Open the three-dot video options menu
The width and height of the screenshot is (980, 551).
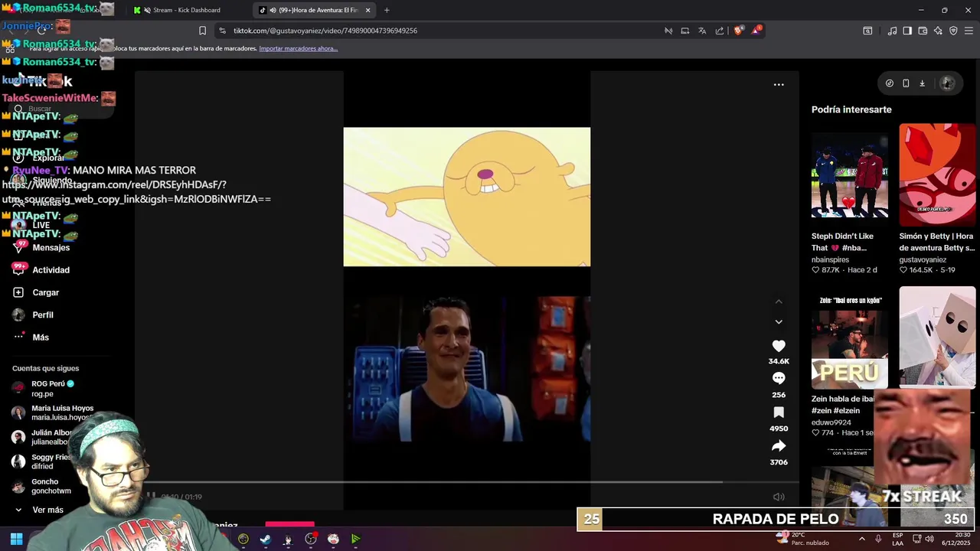[x=779, y=84]
